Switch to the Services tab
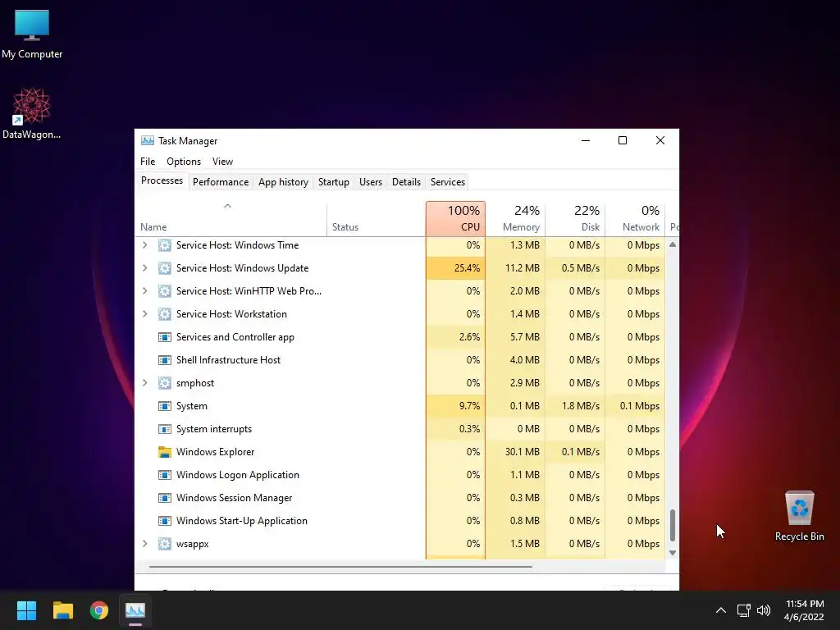Viewport: 840px width, 630px height. tap(448, 182)
